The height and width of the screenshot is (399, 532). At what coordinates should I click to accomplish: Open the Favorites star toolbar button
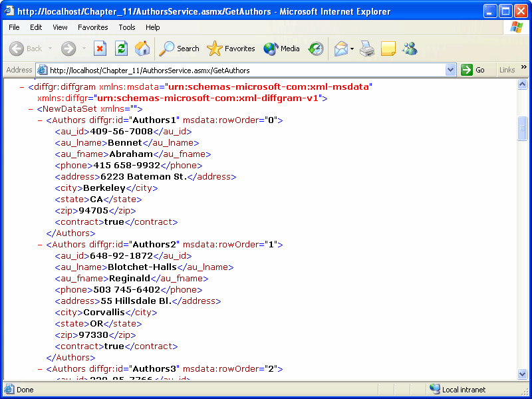coord(231,49)
